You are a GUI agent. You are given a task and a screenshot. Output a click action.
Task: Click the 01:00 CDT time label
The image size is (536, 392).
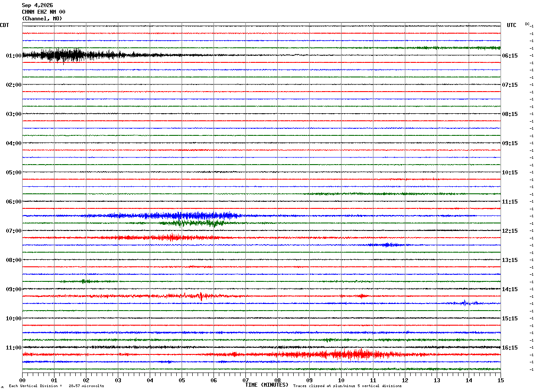[14, 56]
